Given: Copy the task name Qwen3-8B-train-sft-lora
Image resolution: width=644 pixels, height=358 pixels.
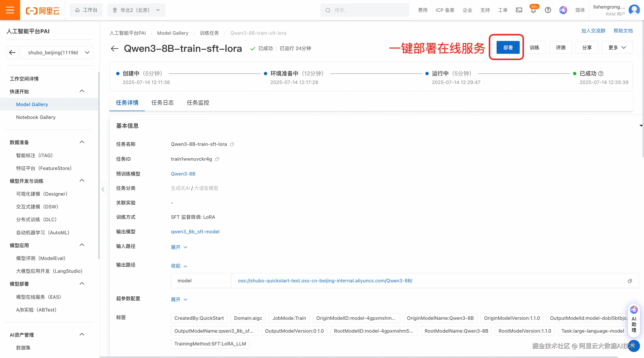Looking at the screenshot, I should tap(232, 144).
